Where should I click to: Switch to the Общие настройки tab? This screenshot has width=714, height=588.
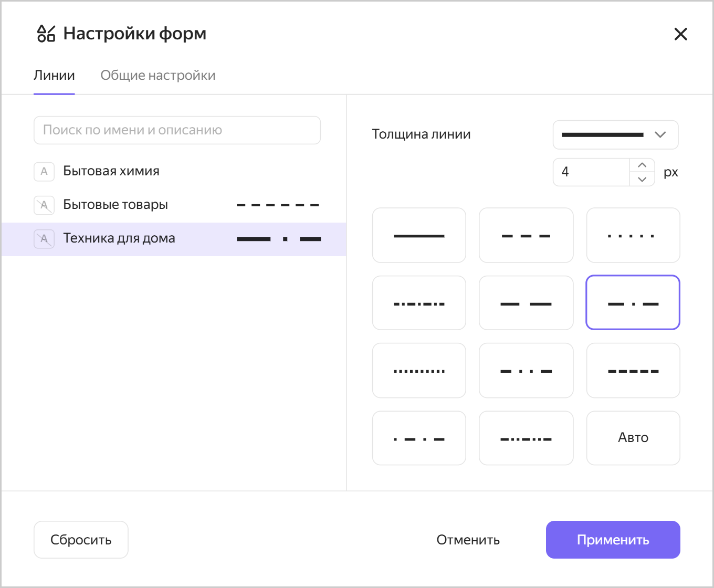[x=157, y=75]
